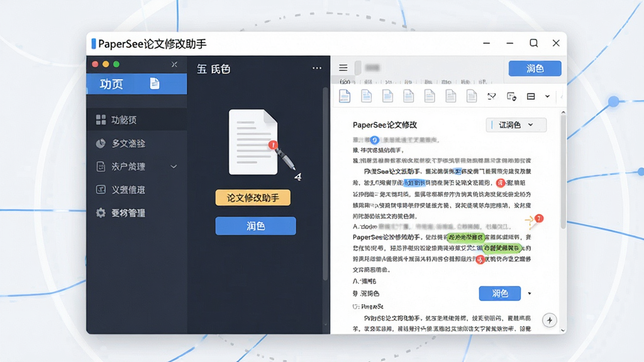Click the red traffic-light button in sidebar
Viewport: 644px width, 362px height.
95,64
